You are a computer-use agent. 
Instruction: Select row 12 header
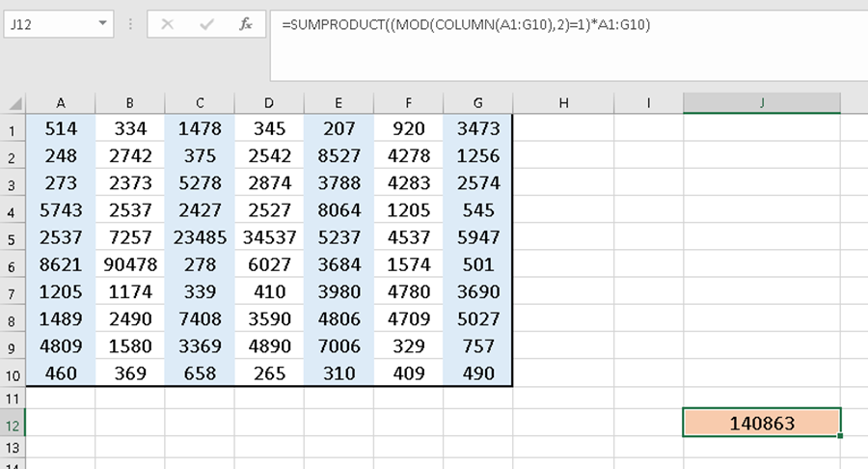(13, 423)
